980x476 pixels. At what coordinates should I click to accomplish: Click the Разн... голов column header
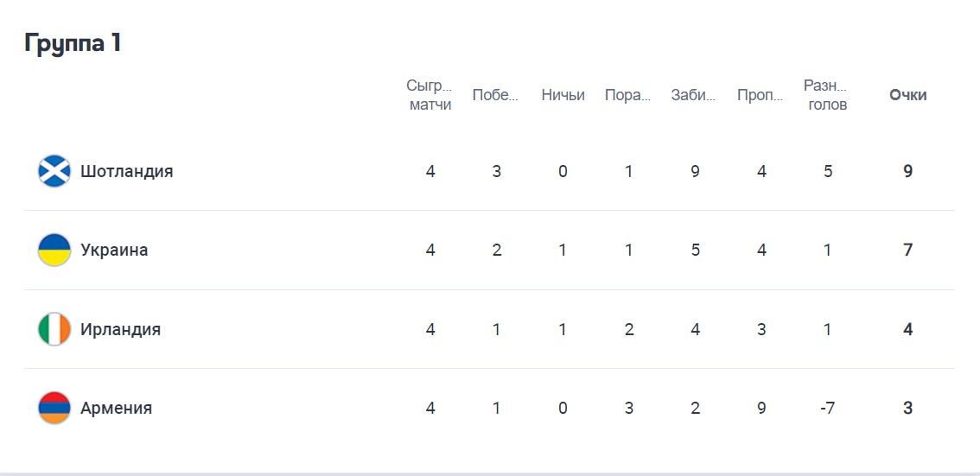pos(826,95)
